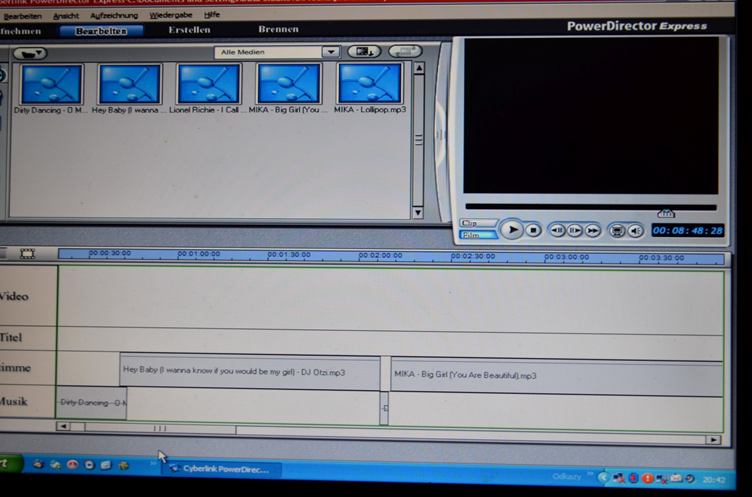Expand hidden system tray icons arrow
The width and height of the screenshot is (752, 497).
[x=603, y=477]
